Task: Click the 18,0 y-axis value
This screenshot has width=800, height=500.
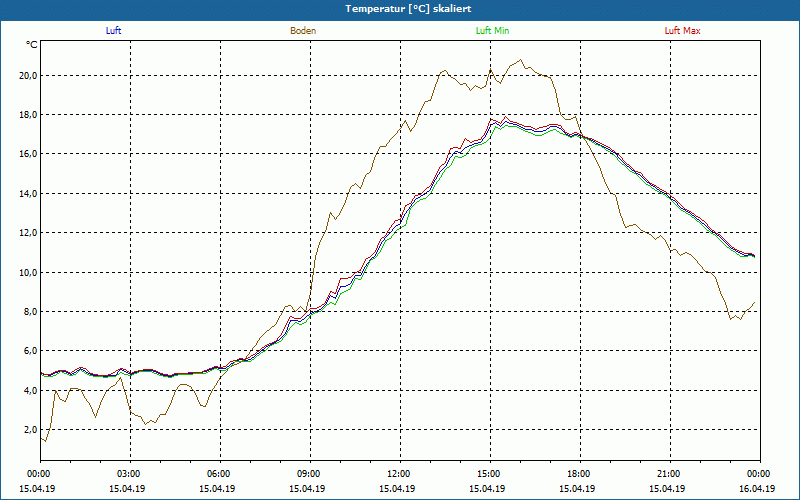Action: 29,115
